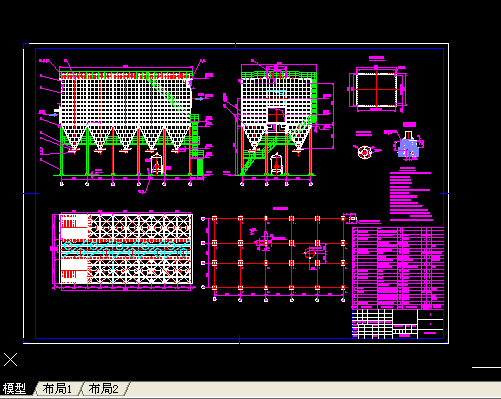The height and width of the screenshot is (399, 501).
Task: Open the 布局1 layout tab
Action: [57, 389]
